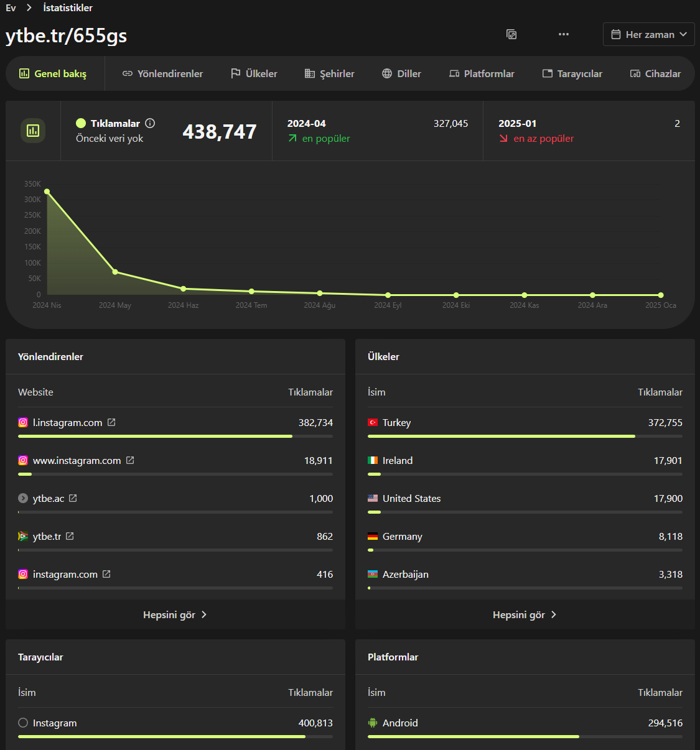Click the copy link icon near the title
Viewport: 700px width, 750px height.
point(511,34)
